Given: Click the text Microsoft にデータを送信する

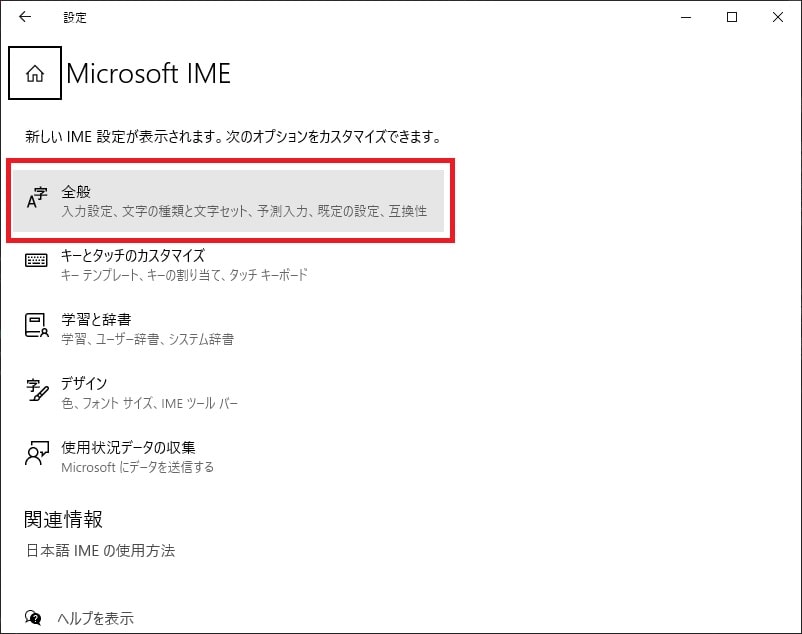Looking at the screenshot, I should click(x=138, y=467).
